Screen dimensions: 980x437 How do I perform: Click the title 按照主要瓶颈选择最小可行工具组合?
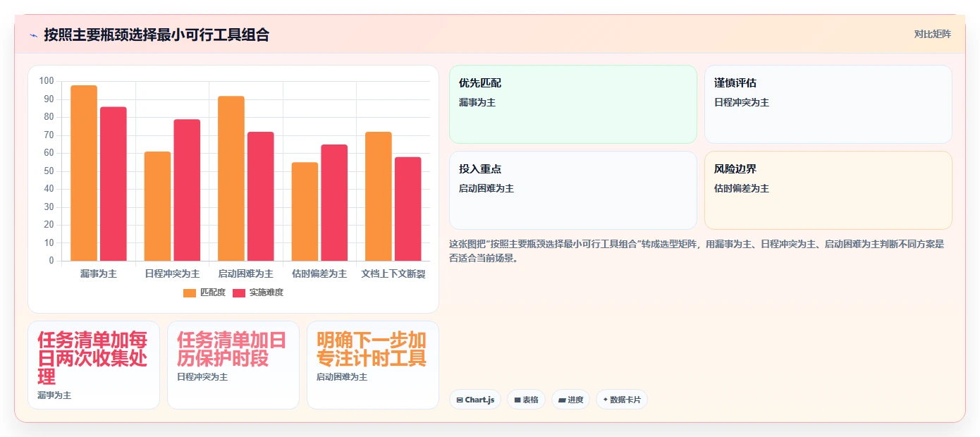coord(157,35)
